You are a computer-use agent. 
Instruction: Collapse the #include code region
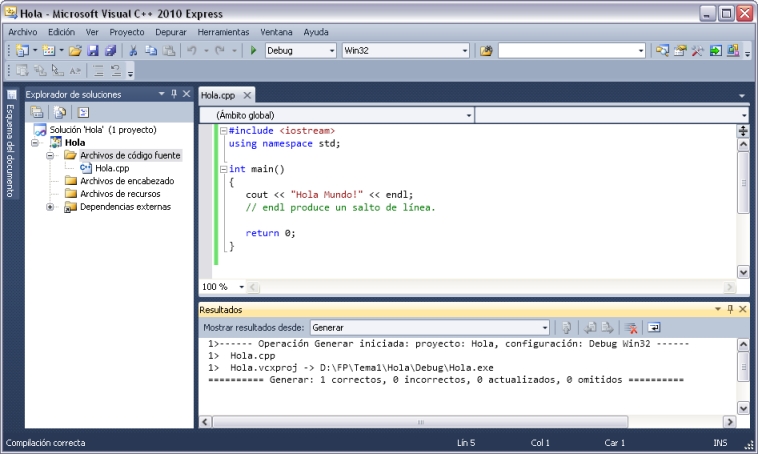point(223,131)
